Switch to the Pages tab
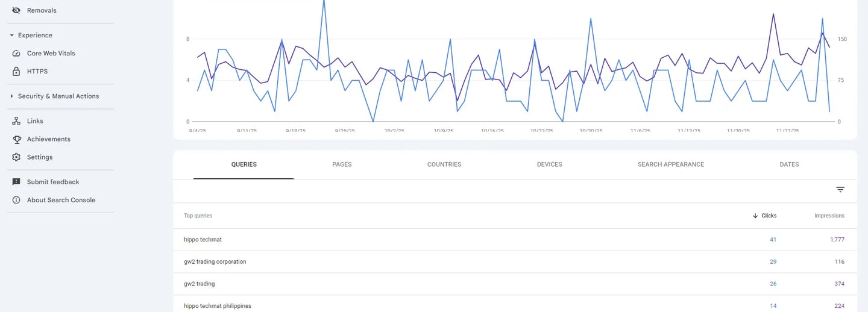Image resolution: width=868 pixels, height=312 pixels. (342, 164)
